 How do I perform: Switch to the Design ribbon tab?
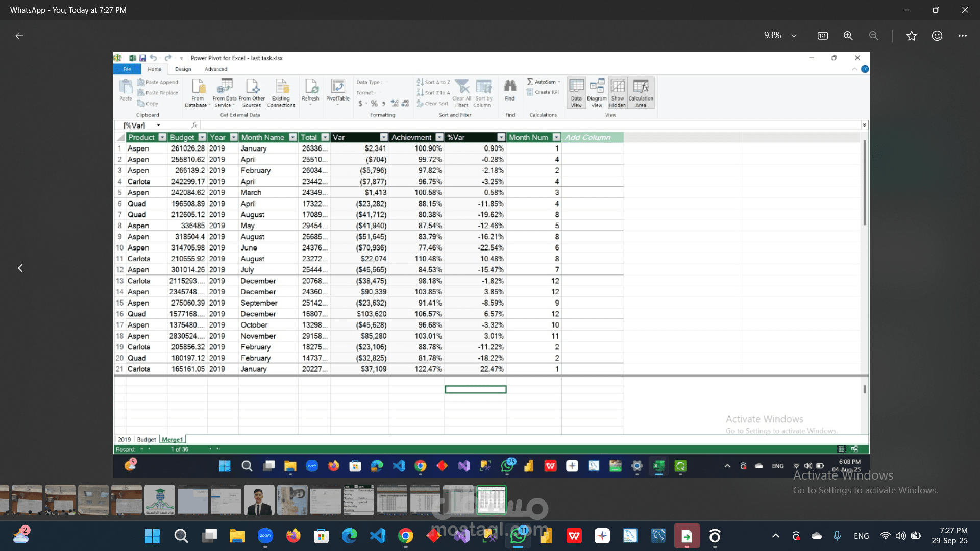point(183,69)
